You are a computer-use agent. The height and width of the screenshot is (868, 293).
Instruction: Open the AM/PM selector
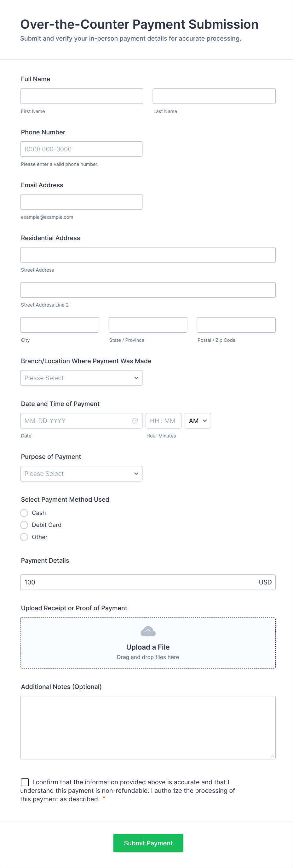[x=198, y=420]
